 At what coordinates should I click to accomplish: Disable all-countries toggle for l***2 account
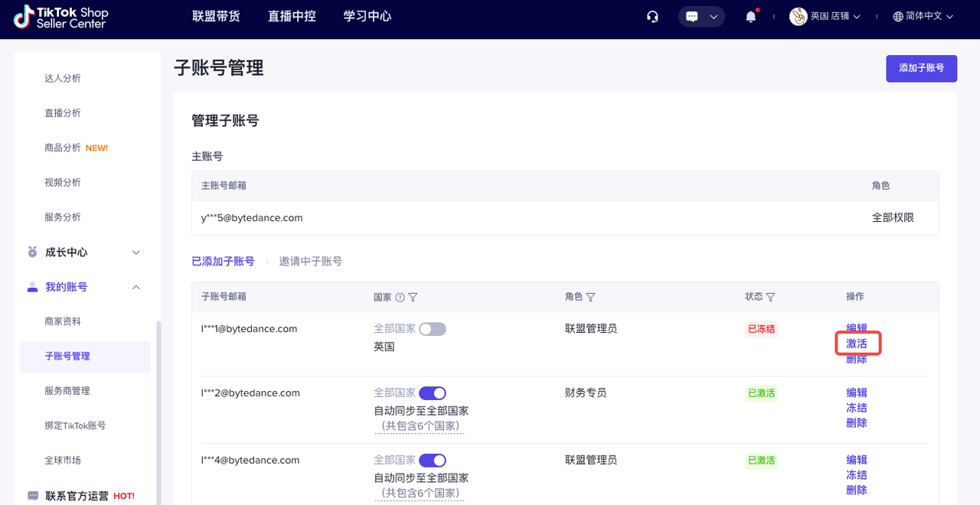[433, 393]
